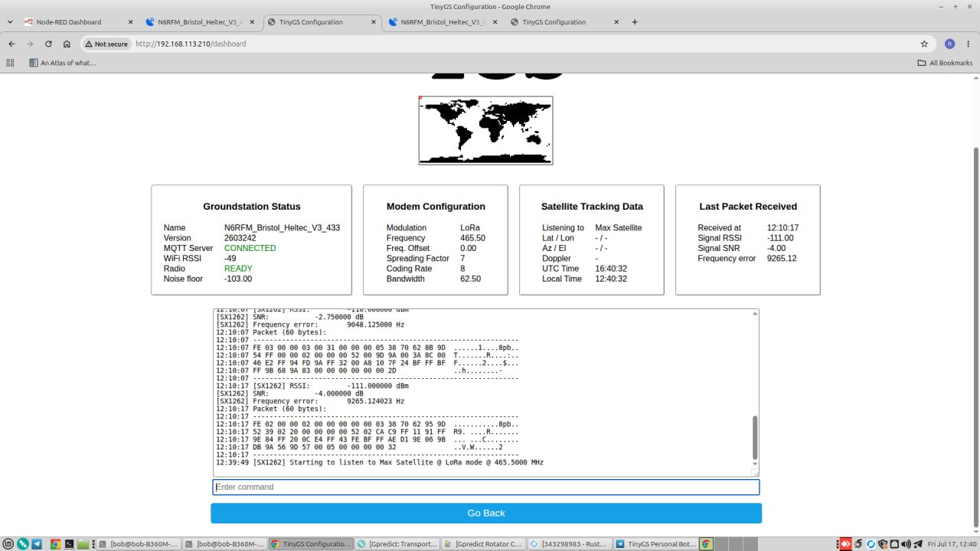Click the browser Home icon
This screenshot has height=551, width=980.
[x=67, y=44]
